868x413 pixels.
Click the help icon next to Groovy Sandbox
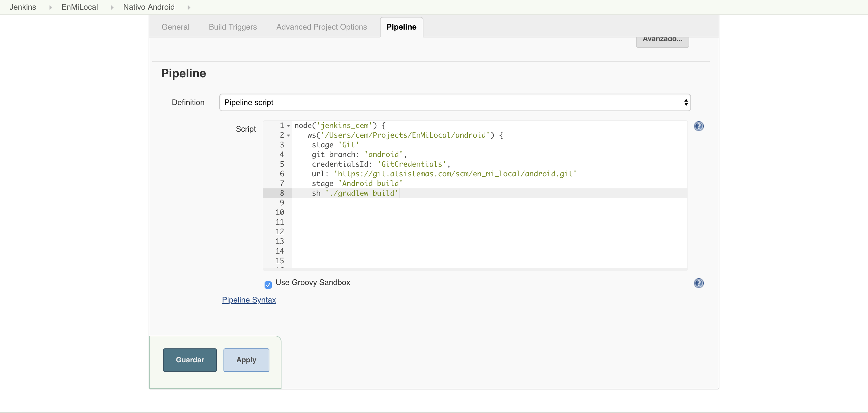pyautogui.click(x=699, y=283)
